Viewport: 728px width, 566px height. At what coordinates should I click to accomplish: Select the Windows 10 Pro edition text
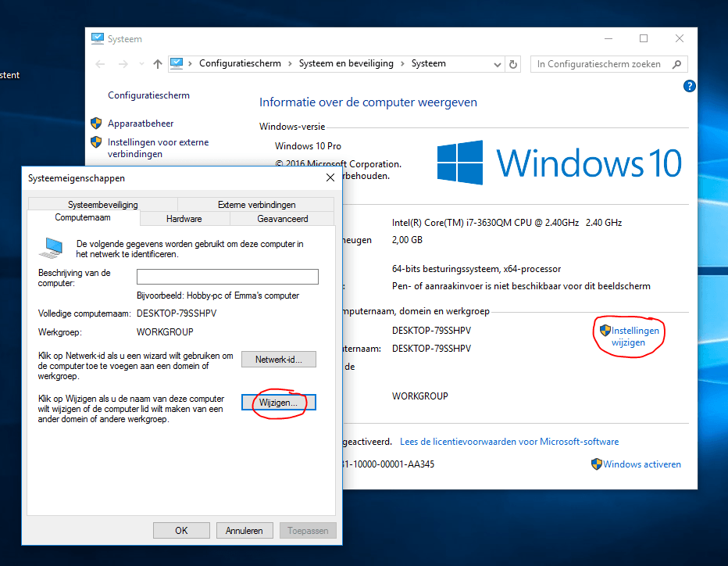(x=308, y=146)
